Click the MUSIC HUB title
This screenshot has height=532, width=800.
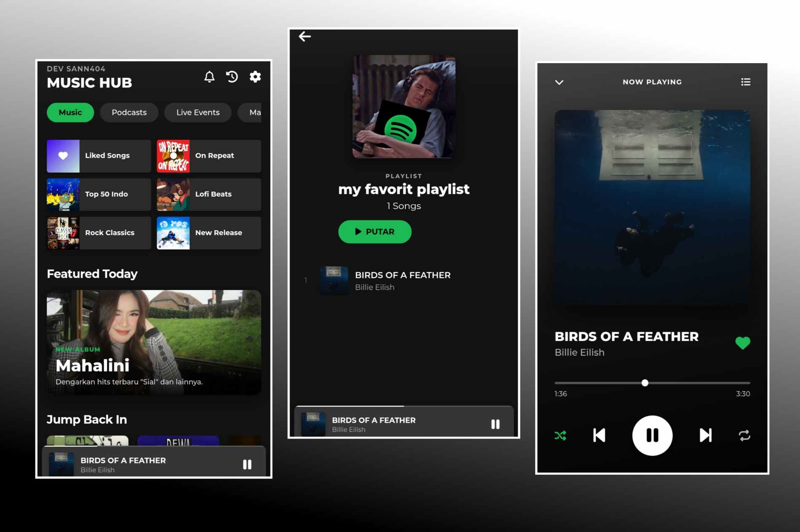tap(89, 83)
